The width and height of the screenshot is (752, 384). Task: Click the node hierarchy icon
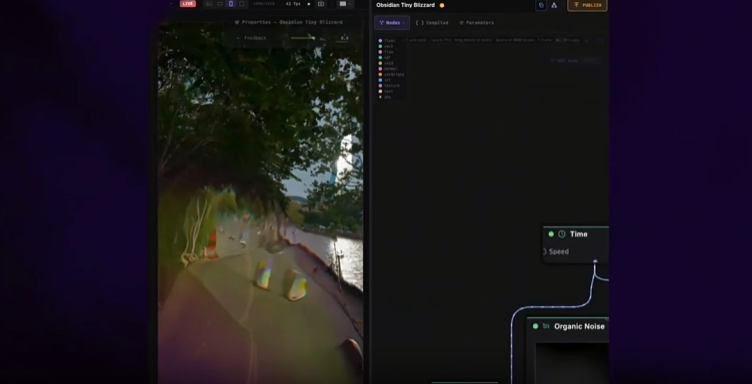coord(554,5)
